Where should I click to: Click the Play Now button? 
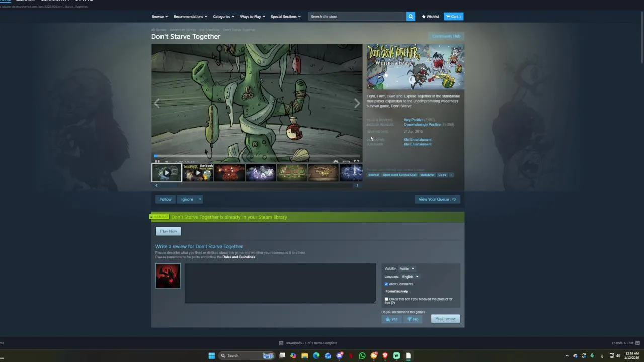[169, 231]
